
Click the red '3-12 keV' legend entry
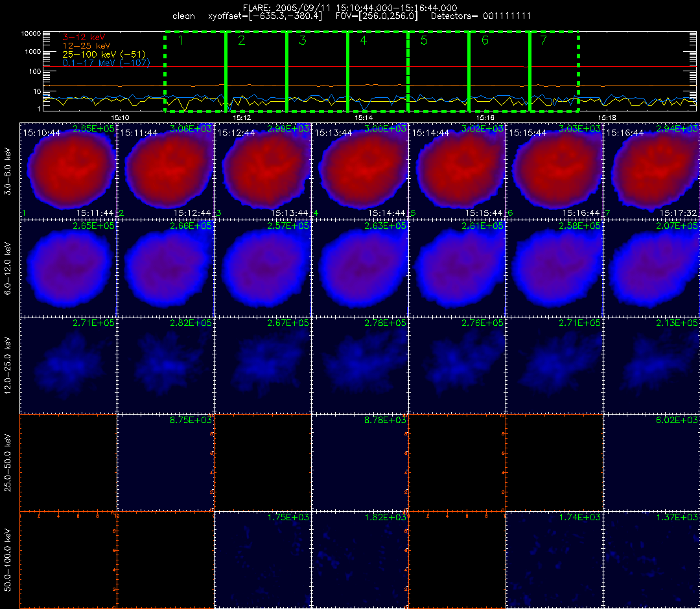(x=84, y=37)
